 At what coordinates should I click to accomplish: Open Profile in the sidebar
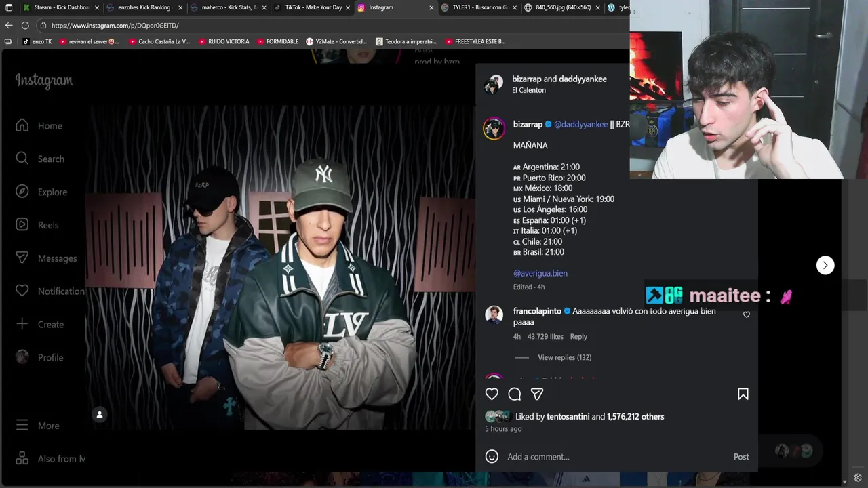pos(39,357)
